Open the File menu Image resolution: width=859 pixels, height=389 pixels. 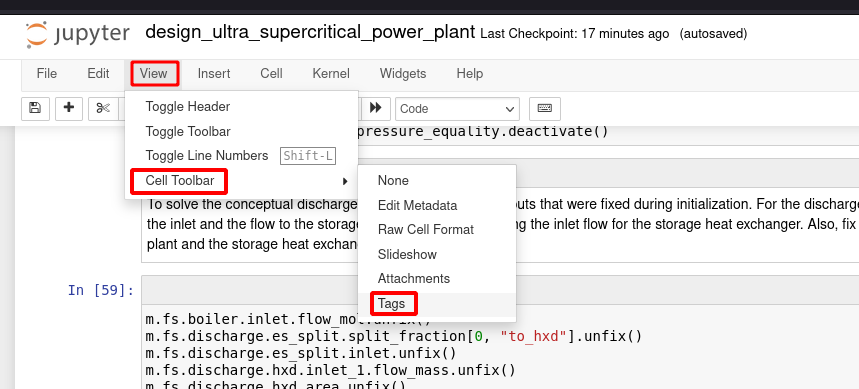[47, 73]
